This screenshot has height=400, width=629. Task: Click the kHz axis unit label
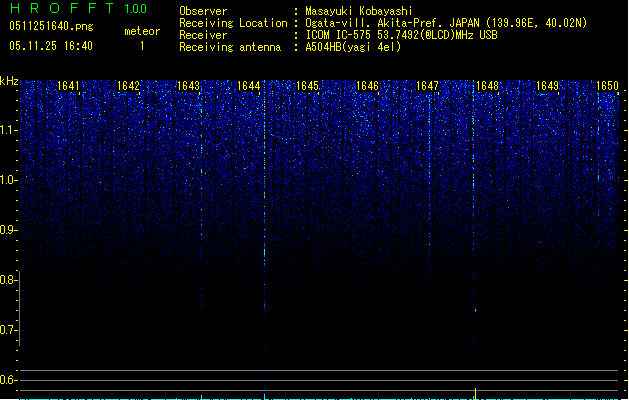point(9,81)
